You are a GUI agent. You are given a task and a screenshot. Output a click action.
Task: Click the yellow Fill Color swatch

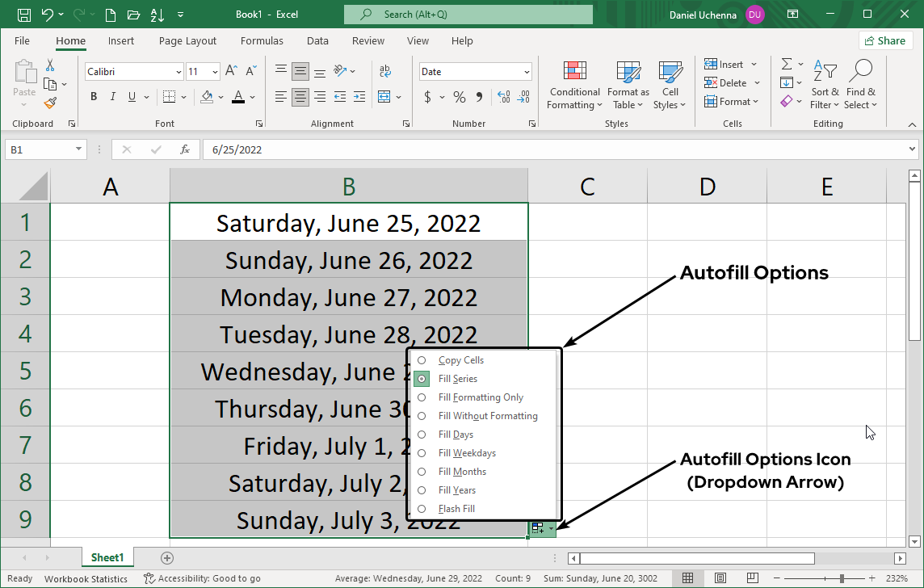pos(207,97)
